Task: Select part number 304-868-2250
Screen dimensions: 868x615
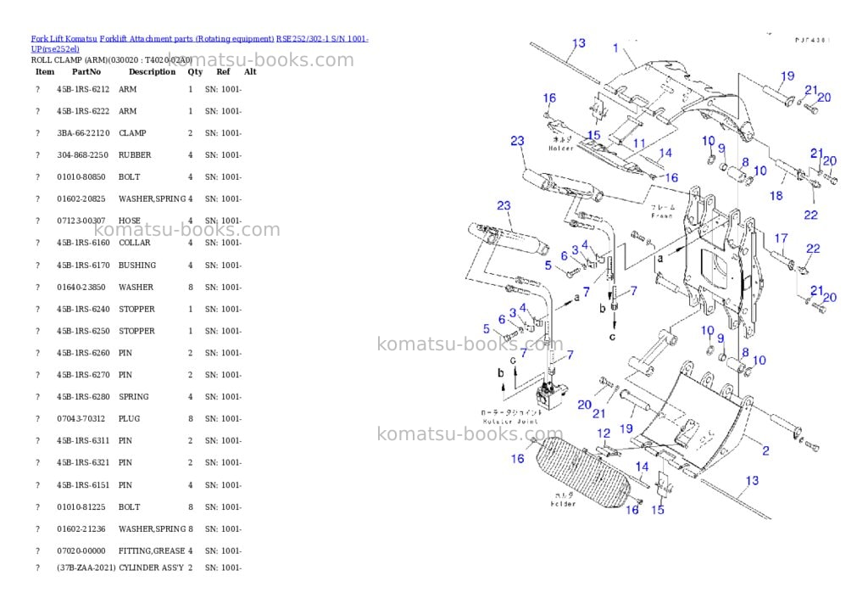Action: point(82,155)
